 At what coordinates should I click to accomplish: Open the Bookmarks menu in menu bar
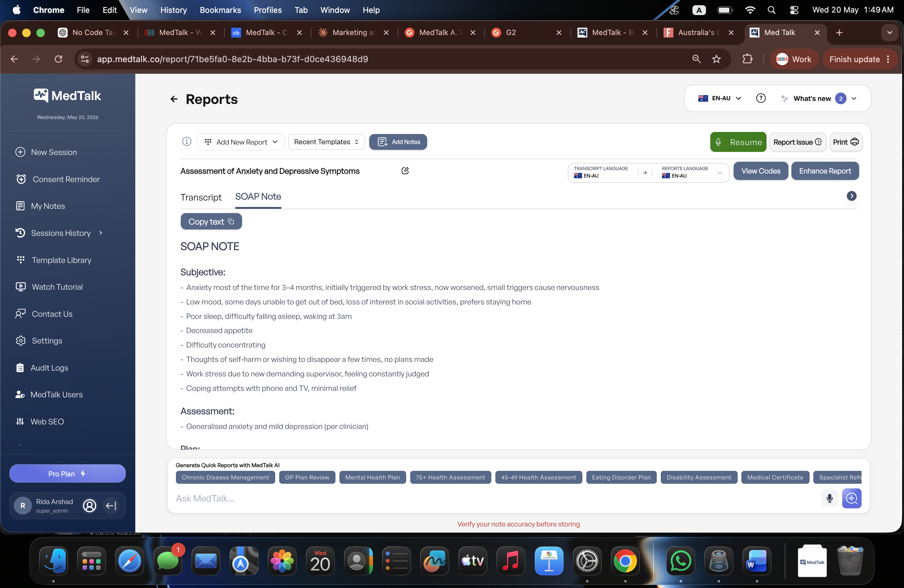(x=220, y=10)
